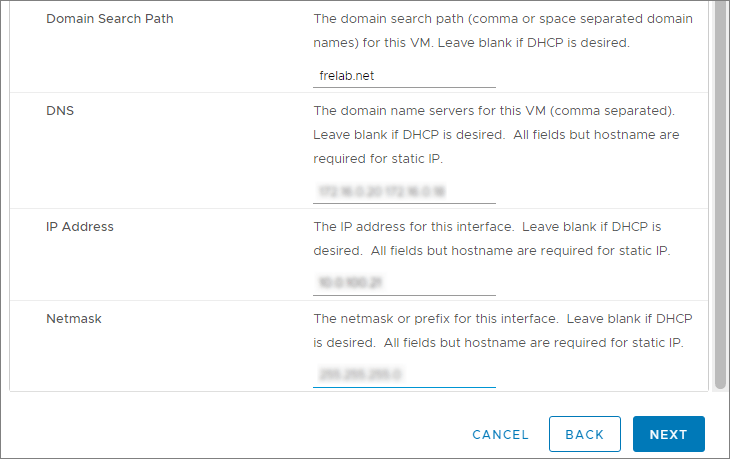Click the Domain Search Path label
This screenshot has width=730, height=459.
click(110, 19)
